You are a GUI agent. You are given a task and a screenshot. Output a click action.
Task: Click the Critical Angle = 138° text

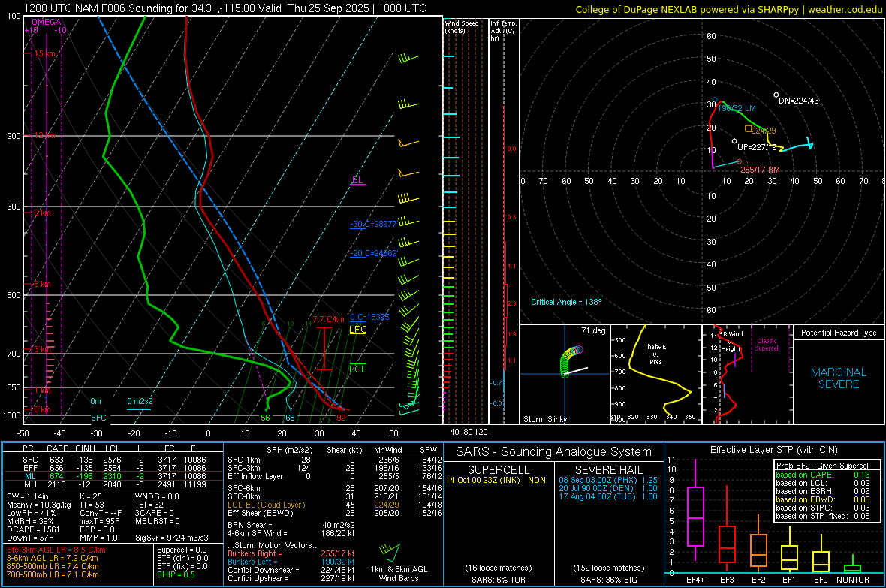[x=566, y=302]
